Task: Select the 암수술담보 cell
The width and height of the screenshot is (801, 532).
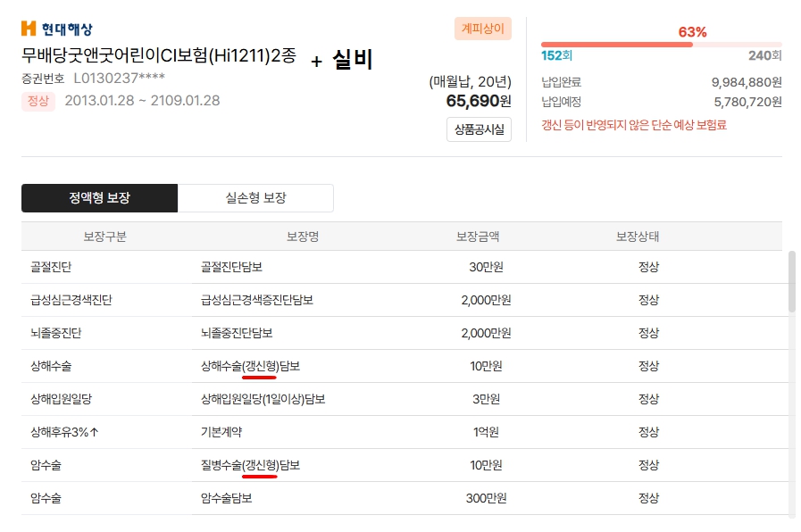Action: tap(226, 498)
